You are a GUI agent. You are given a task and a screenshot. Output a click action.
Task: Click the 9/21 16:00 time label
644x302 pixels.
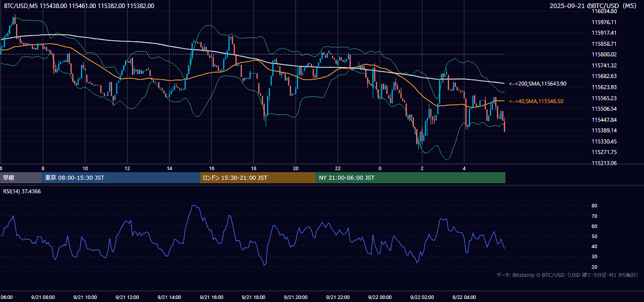pos(212,297)
